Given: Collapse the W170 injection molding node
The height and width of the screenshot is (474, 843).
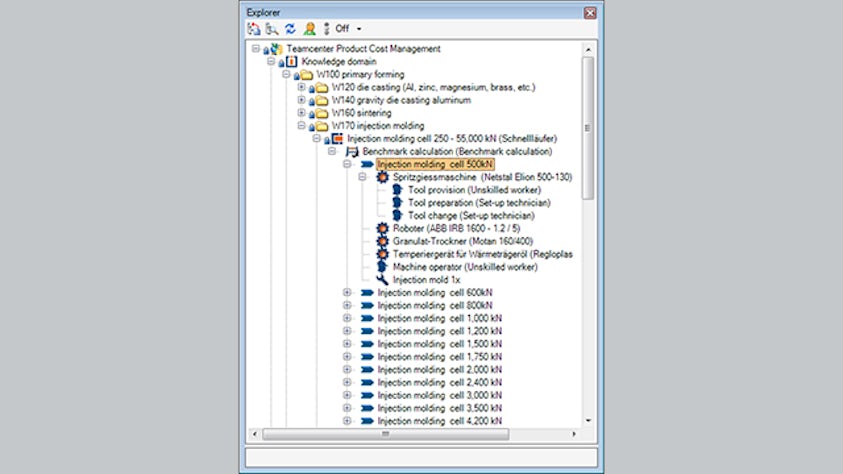Looking at the screenshot, I should [x=301, y=126].
